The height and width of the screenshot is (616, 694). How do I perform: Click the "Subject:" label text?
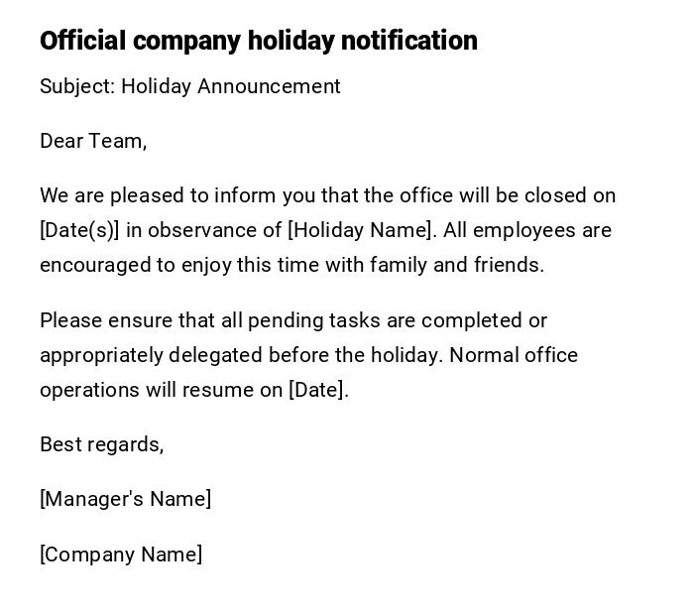77,86
